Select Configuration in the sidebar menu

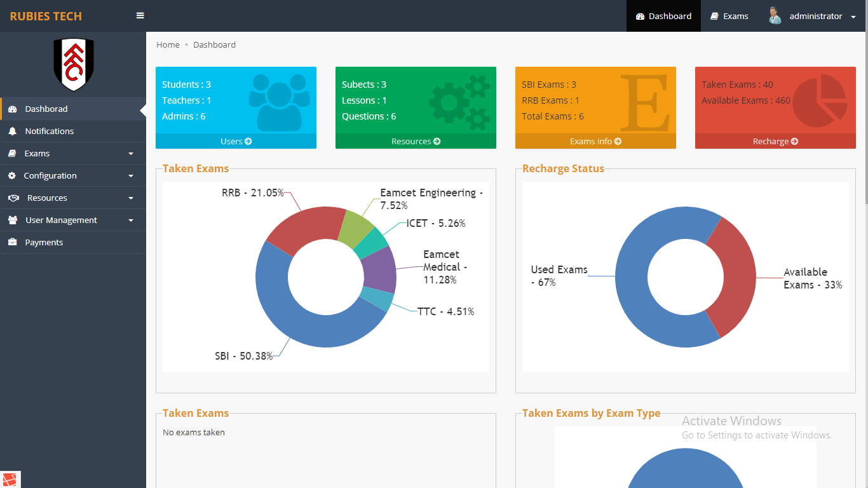point(73,175)
